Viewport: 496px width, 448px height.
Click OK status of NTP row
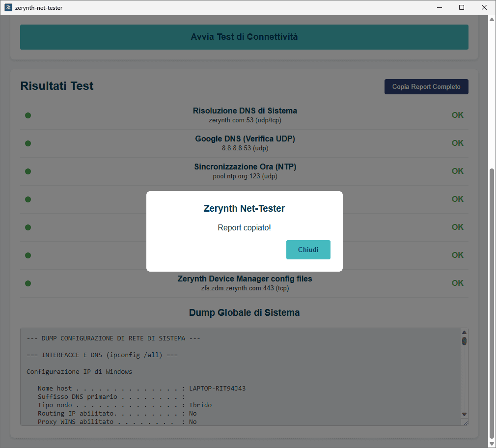(457, 171)
